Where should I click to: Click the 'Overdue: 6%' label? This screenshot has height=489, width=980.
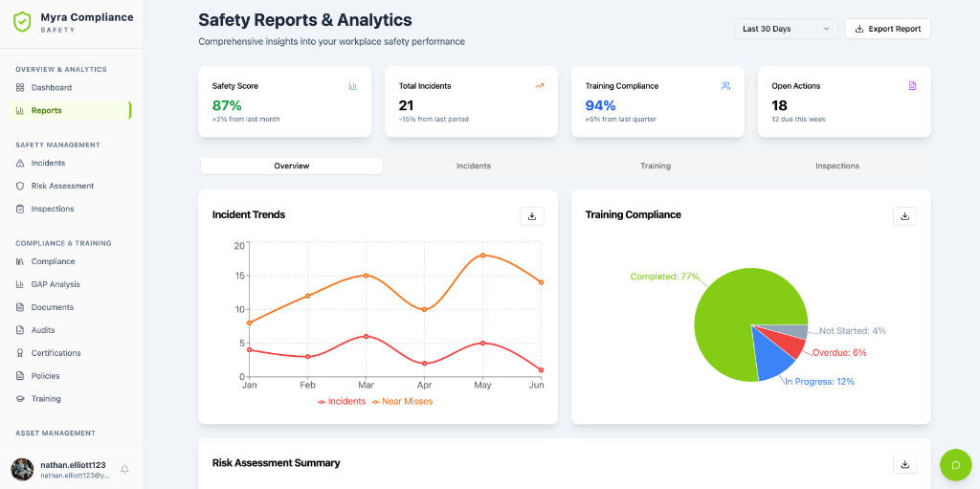(839, 353)
